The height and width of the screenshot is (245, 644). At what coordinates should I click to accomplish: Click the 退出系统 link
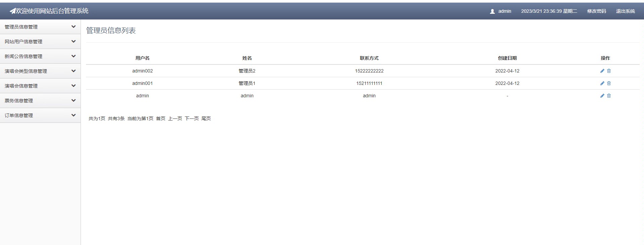(x=625, y=11)
